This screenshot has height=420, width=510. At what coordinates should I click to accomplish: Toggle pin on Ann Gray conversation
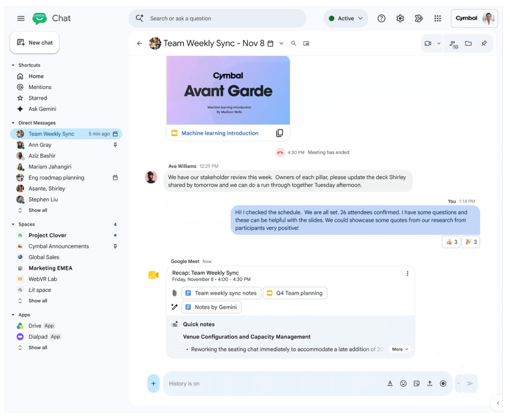115,145
